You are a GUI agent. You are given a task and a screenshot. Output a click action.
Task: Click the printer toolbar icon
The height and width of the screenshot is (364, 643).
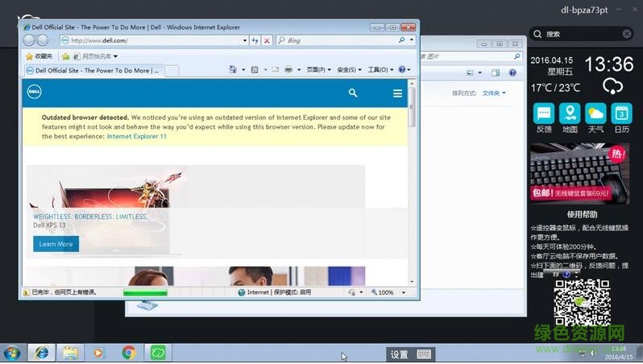tap(288, 70)
